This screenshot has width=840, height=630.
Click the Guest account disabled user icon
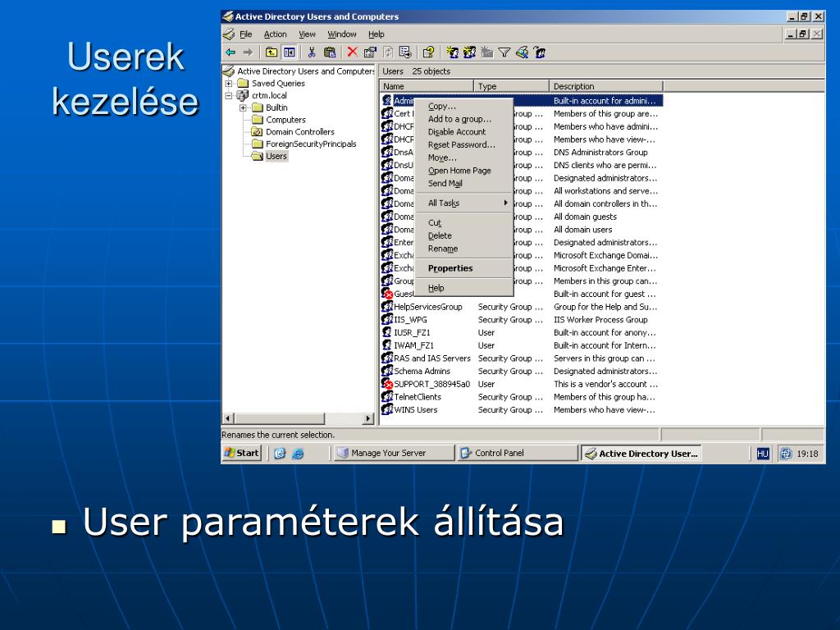(x=387, y=294)
